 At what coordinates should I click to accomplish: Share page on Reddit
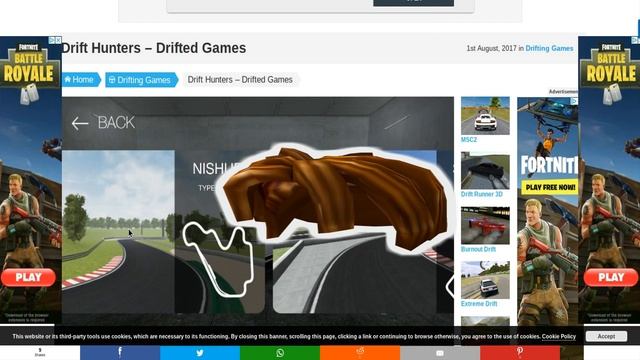click(x=360, y=352)
